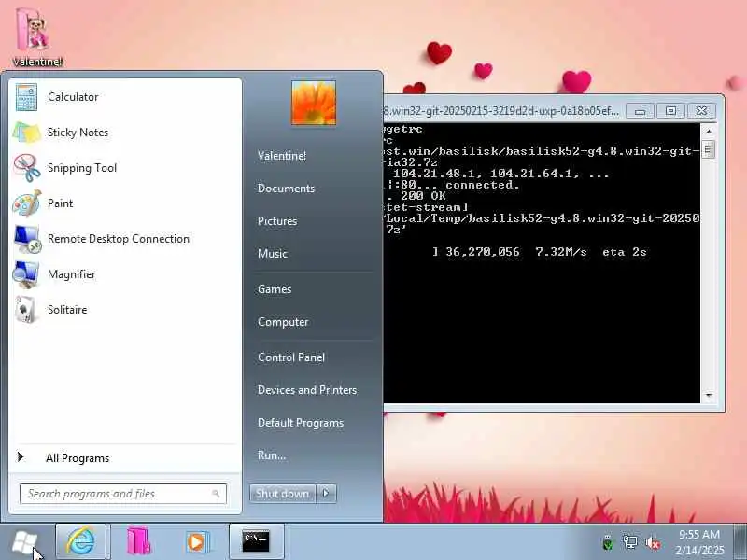The image size is (747, 560).
Task: Maximize the console window
Action: pyautogui.click(x=670, y=111)
